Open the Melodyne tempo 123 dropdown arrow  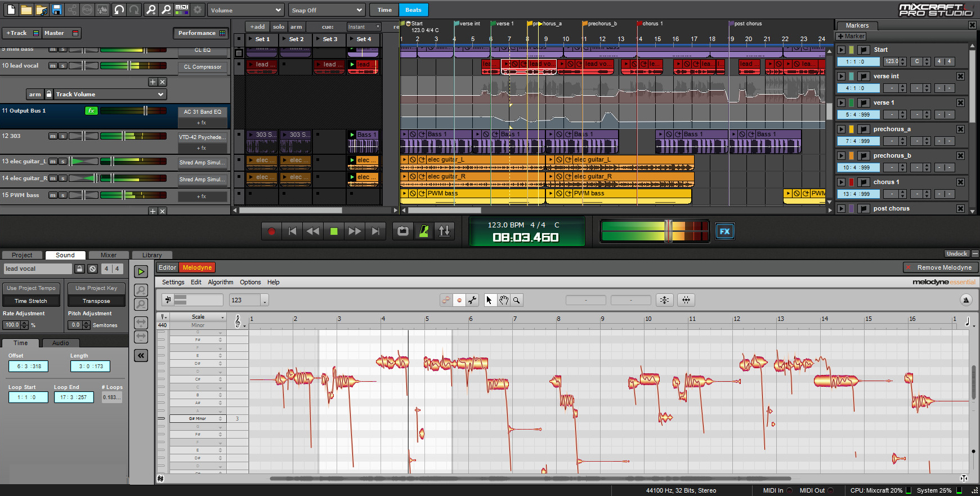tap(265, 301)
